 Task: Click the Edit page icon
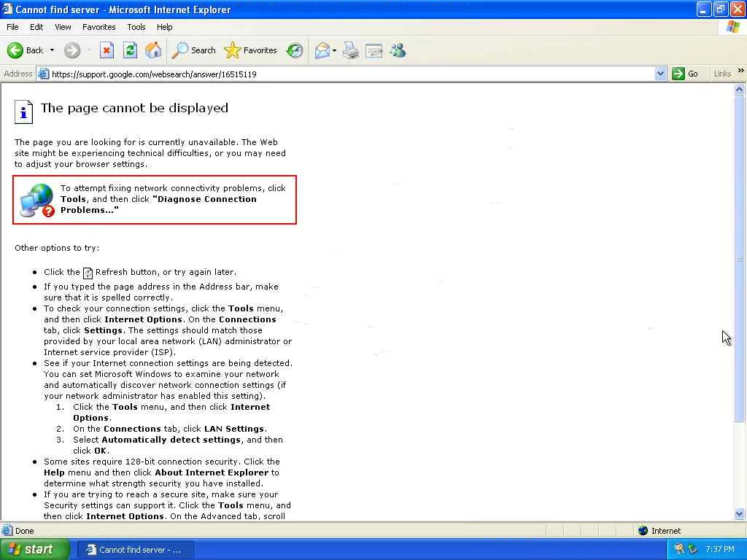(x=374, y=50)
